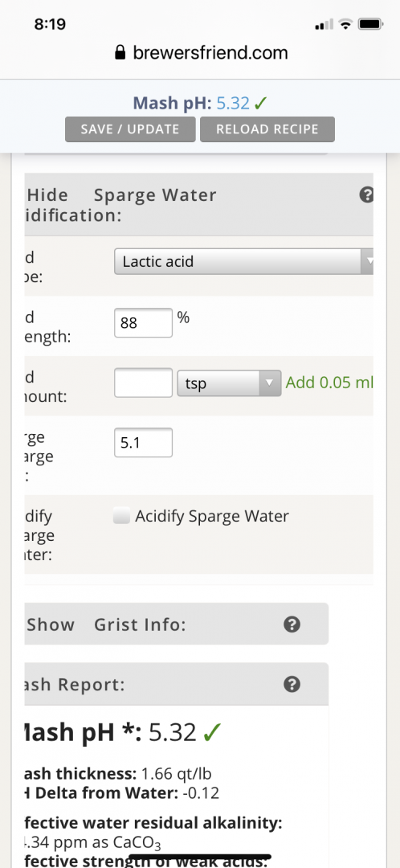Focus the acid strength field showing 88

(x=143, y=323)
